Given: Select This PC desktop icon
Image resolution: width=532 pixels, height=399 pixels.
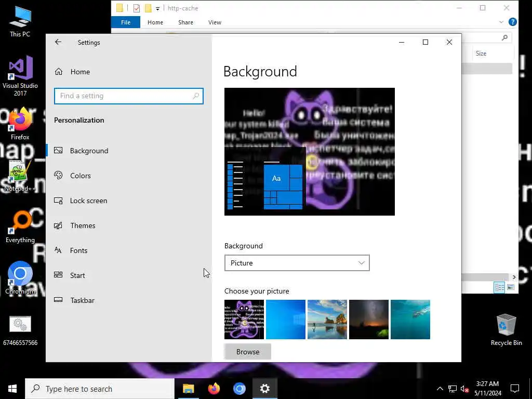Looking at the screenshot, I should pyautogui.click(x=20, y=22).
